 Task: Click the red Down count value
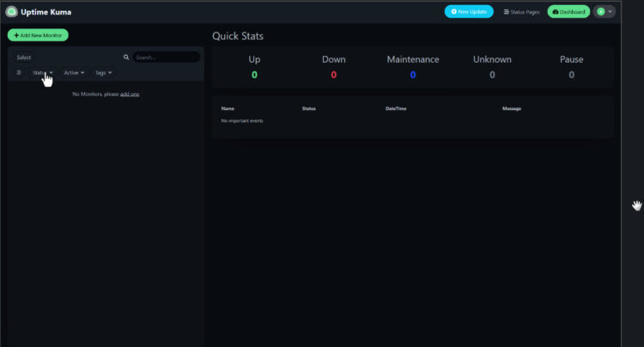point(333,75)
